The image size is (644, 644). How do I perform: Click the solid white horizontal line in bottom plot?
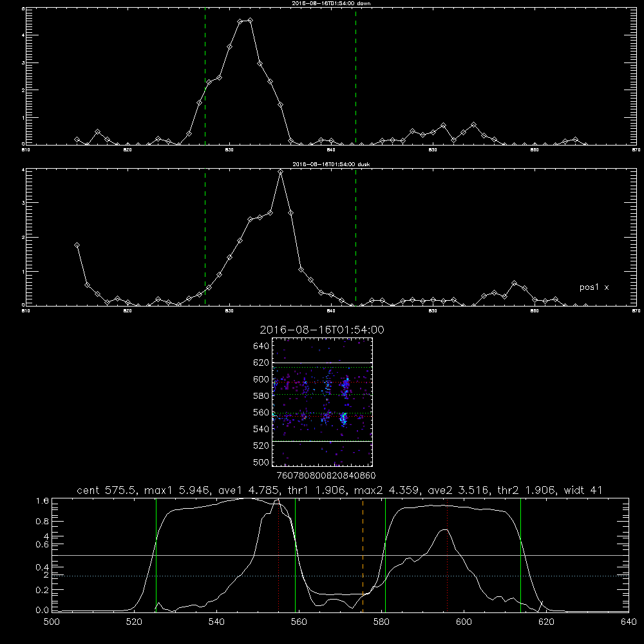340,555
